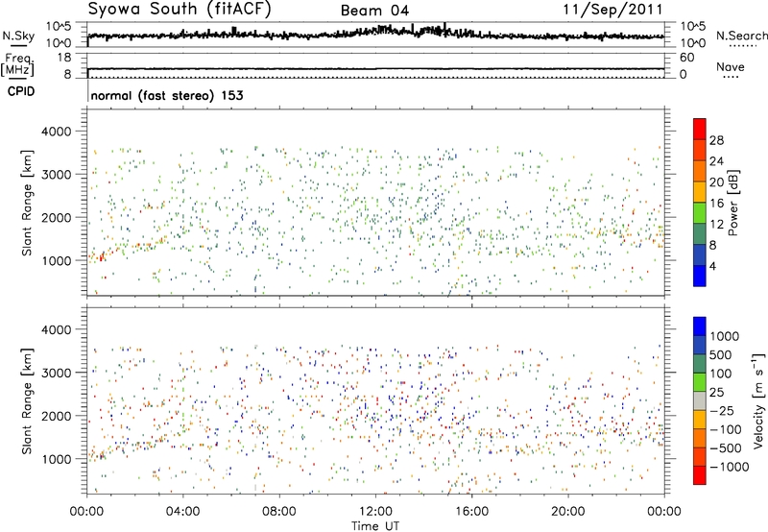
Task: Click the 08:00 time tick label
Action: [278, 512]
